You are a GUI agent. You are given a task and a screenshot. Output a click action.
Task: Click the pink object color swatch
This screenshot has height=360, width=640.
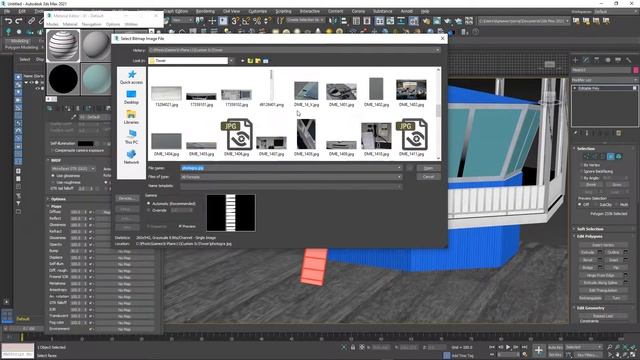[x=636, y=70]
